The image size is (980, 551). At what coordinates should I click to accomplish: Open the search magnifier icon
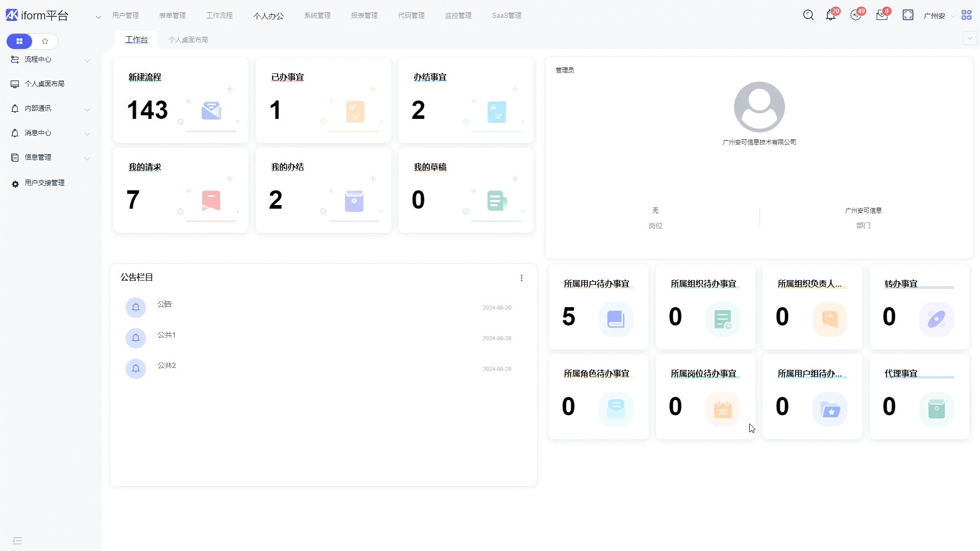[808, 15]
